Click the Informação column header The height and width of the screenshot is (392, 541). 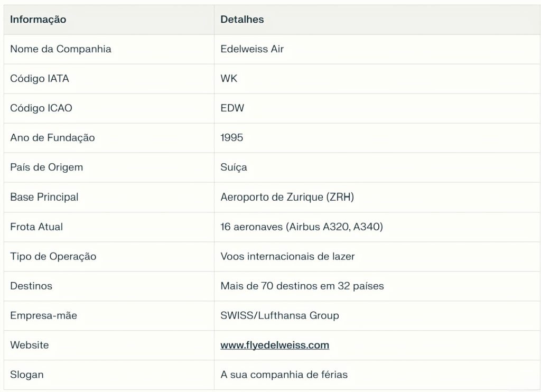(38, 20)
